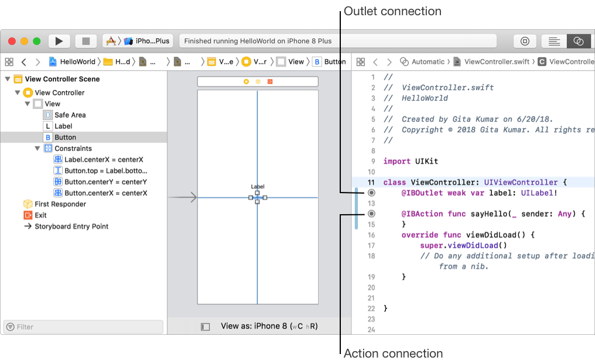This screenshot has width=595, height=364.
Task: Collapse the Constraints group triangle
Action: pos(37,149)
